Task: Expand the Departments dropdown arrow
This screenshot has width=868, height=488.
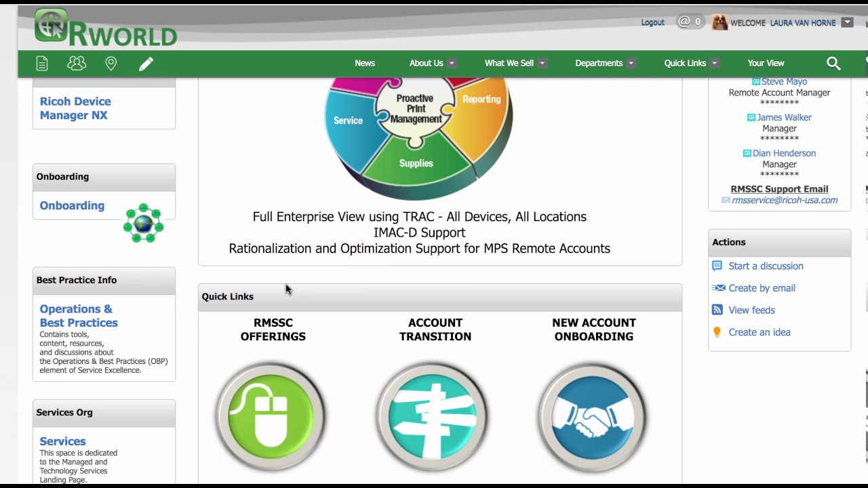Action: pos(631,63)
